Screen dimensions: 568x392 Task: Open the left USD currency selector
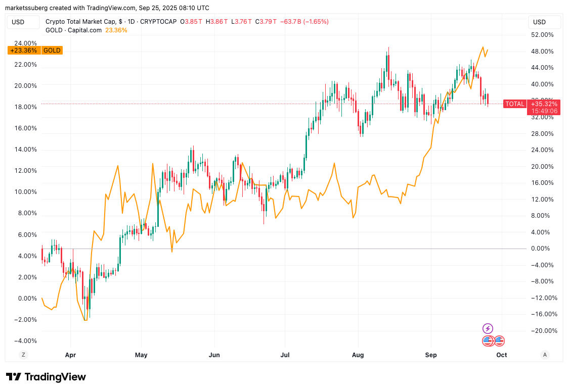23,22
